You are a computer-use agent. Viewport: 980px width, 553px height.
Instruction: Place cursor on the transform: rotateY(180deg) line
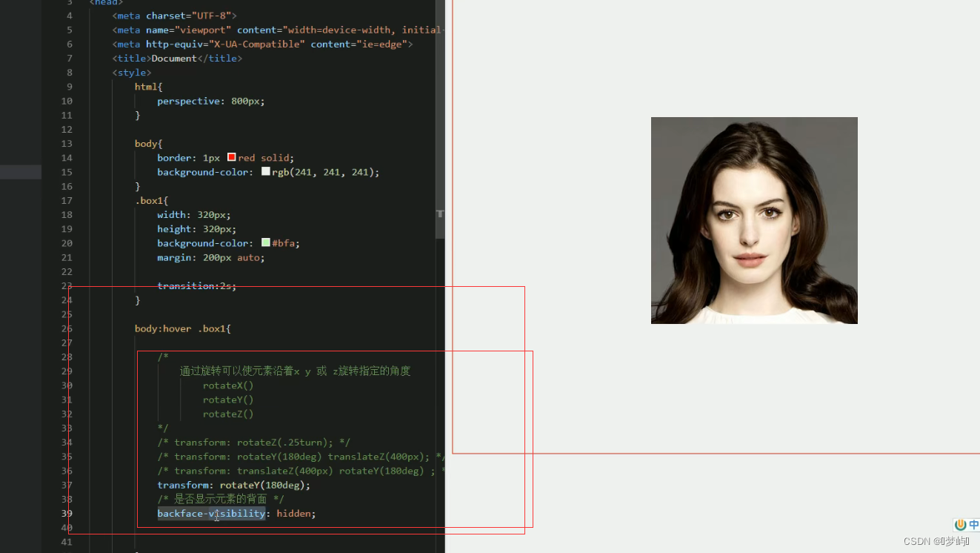coord(233,485)
